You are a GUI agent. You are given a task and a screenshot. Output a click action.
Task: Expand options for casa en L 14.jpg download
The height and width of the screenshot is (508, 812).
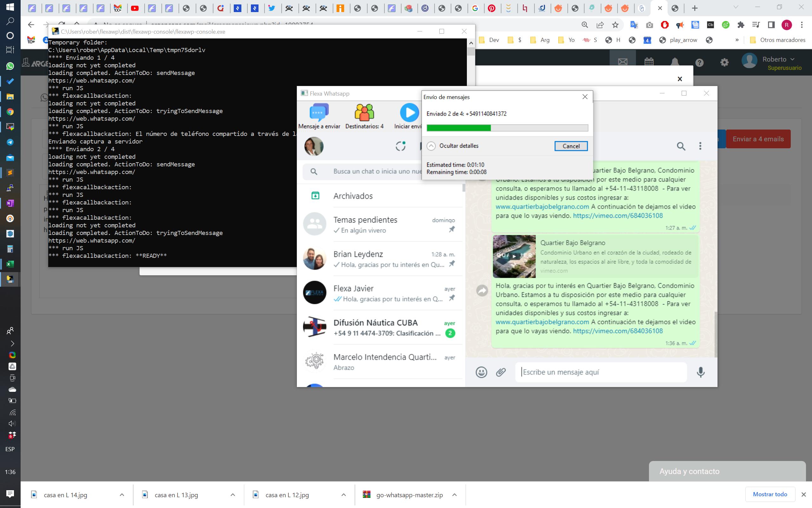122,495
